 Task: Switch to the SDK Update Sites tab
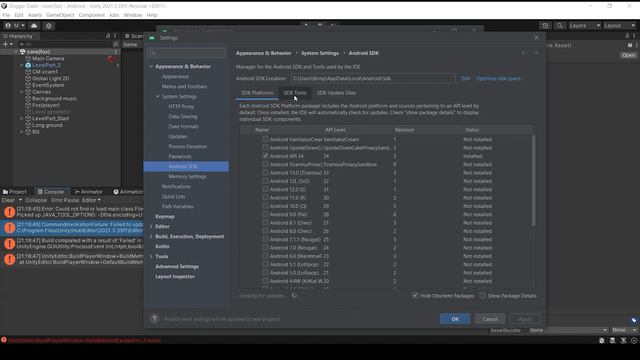[x=336, y=93]
